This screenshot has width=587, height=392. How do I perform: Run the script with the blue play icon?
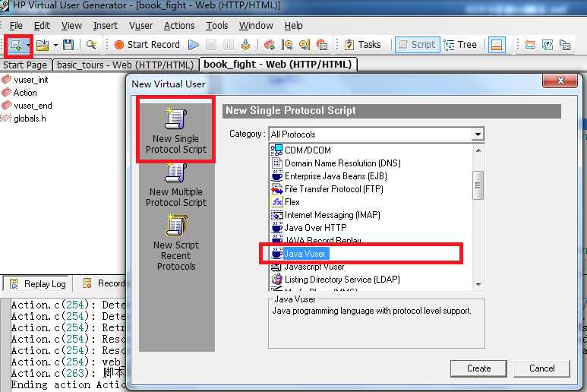194,45
